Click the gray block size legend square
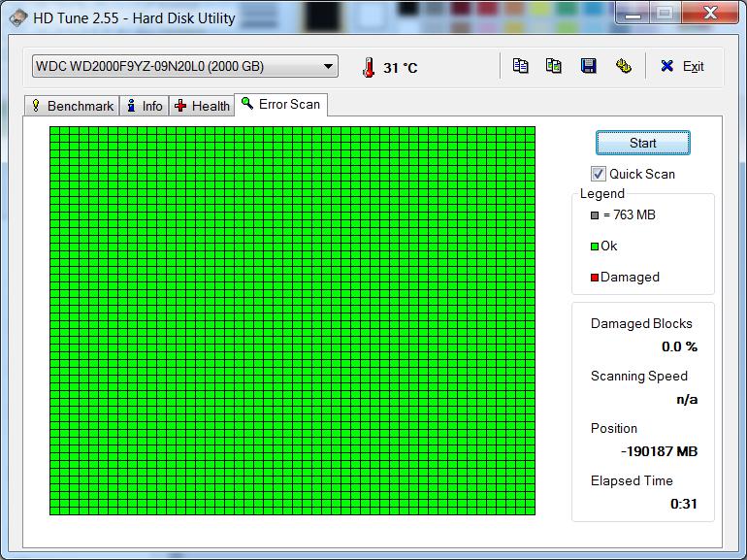Screen dimensions: 747x560 [595, 215]
